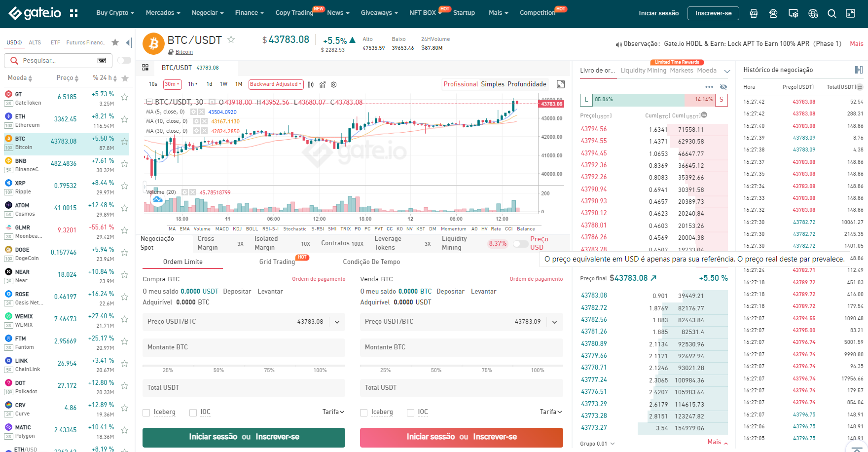Open the virtual keyboard icon in the search box
The image size is (868, 452).
pos(102,60)
